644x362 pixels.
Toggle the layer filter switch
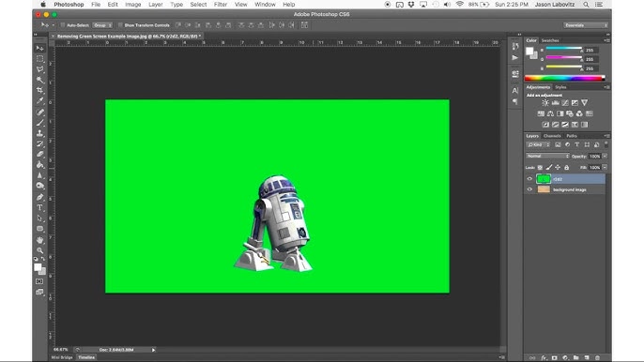click(x=606, y=144)
